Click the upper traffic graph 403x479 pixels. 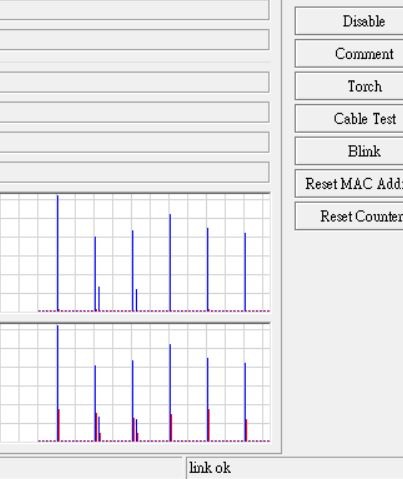coord(135,253)
